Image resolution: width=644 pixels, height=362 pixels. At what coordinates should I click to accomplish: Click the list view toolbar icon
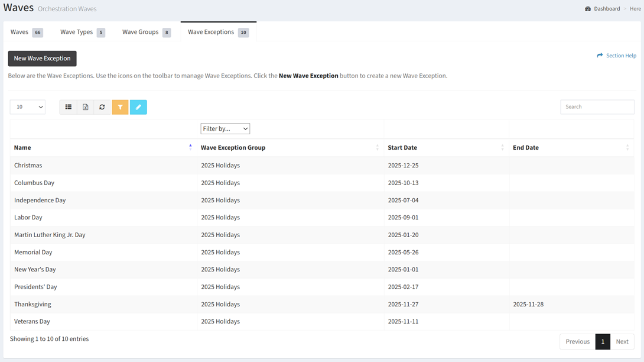[69, 107]
